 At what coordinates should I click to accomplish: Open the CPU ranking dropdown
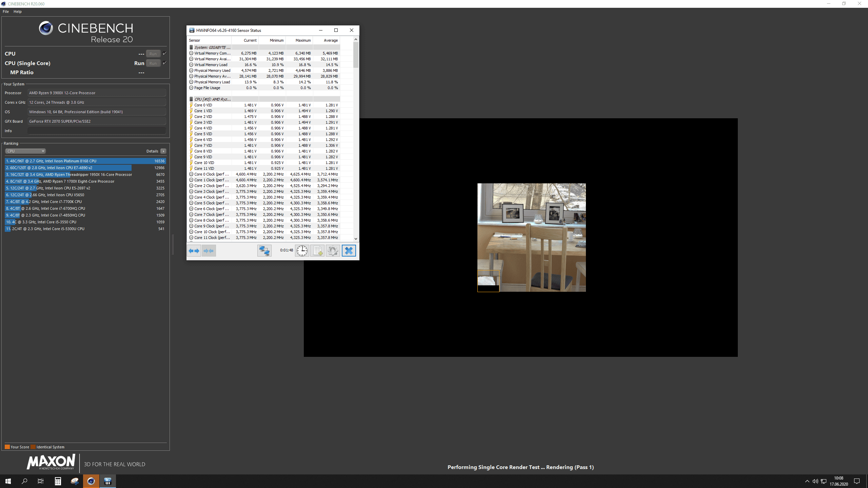pyautogui.click(x=25, y=151)
